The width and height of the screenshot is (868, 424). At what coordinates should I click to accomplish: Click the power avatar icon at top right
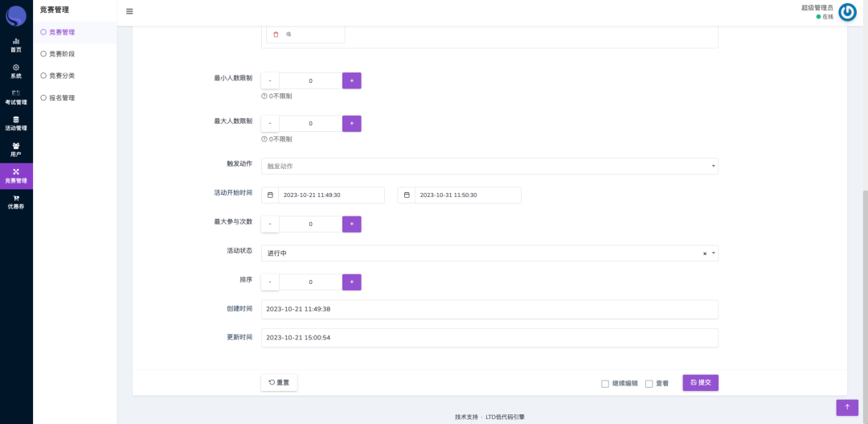coord(847,12)
